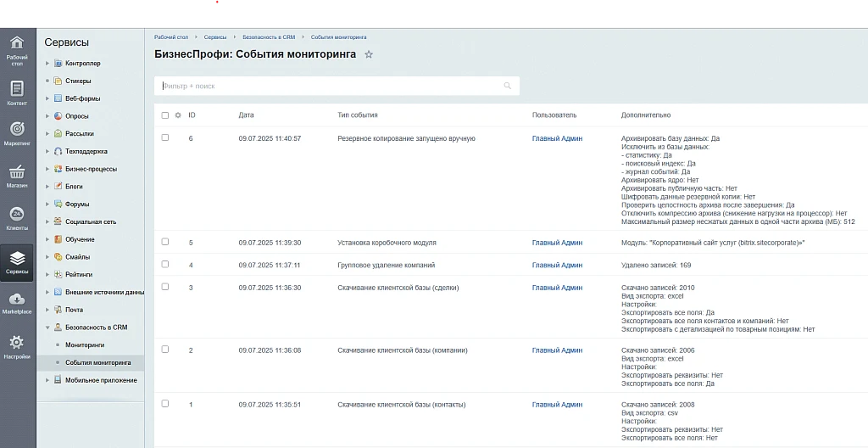
Task: Open События мониторинга breadcrumb link
Action: [338, 37]
